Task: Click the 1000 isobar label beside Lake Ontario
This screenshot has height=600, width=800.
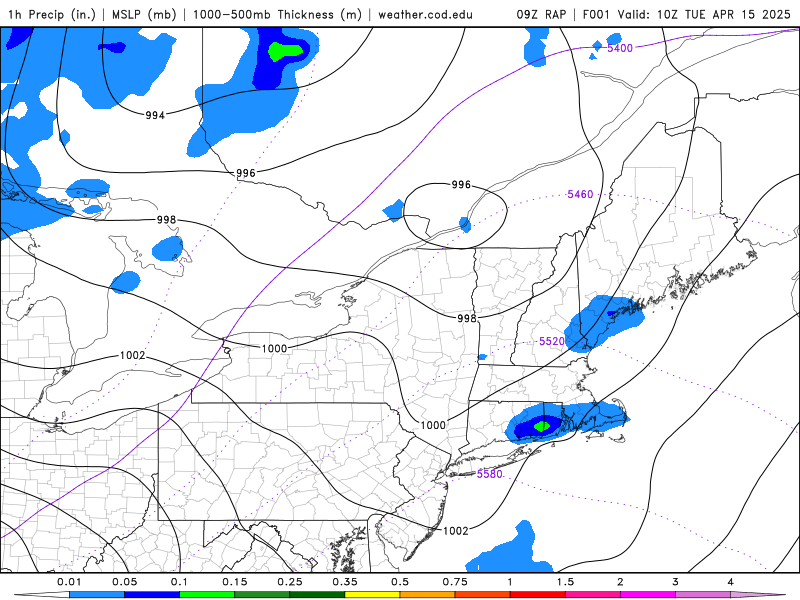Action: tap(274, 348)
